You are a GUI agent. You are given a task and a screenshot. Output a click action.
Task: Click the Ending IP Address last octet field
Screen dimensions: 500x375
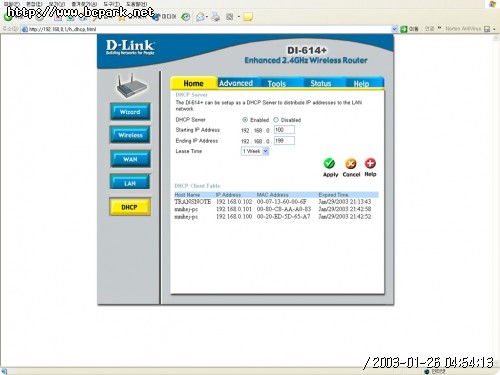point(284,141)
